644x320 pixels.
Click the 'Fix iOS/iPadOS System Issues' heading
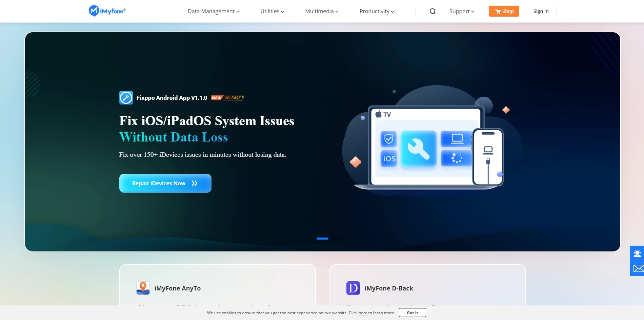point(207,121)
